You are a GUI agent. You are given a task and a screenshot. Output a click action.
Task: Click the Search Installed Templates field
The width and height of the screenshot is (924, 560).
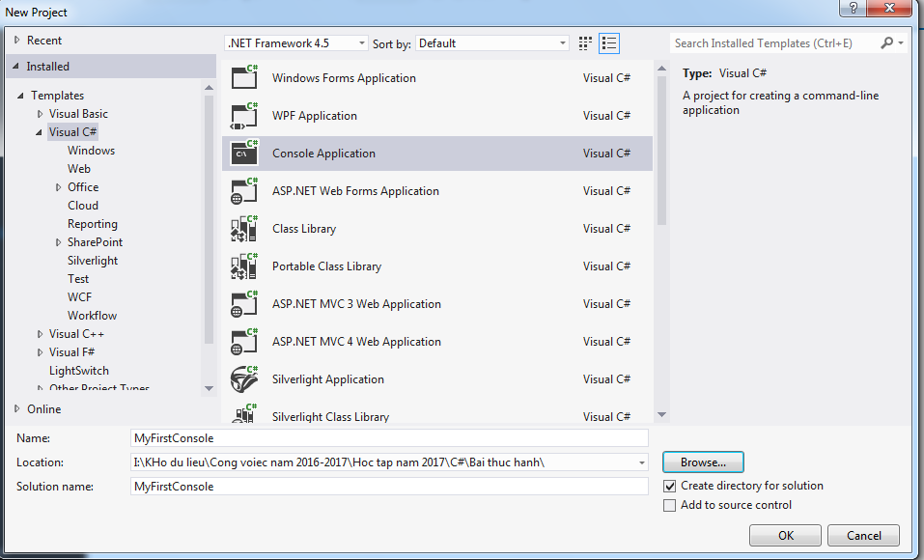point(773,43)
